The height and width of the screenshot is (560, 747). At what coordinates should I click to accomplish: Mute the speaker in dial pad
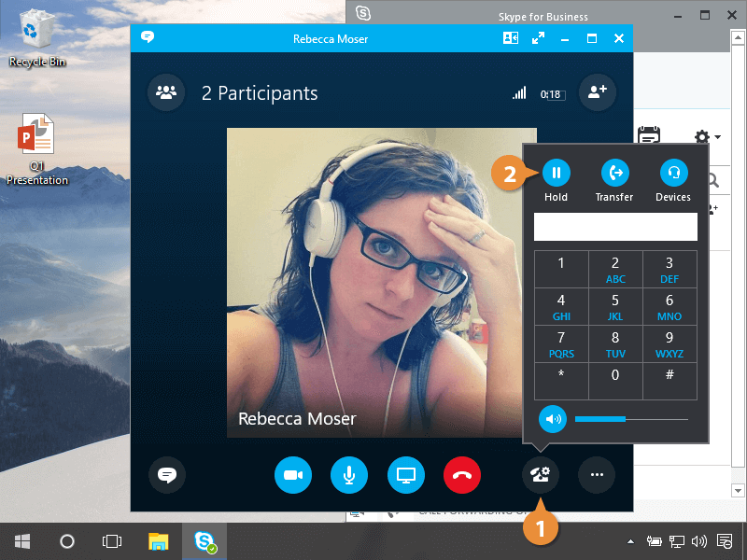554,419
